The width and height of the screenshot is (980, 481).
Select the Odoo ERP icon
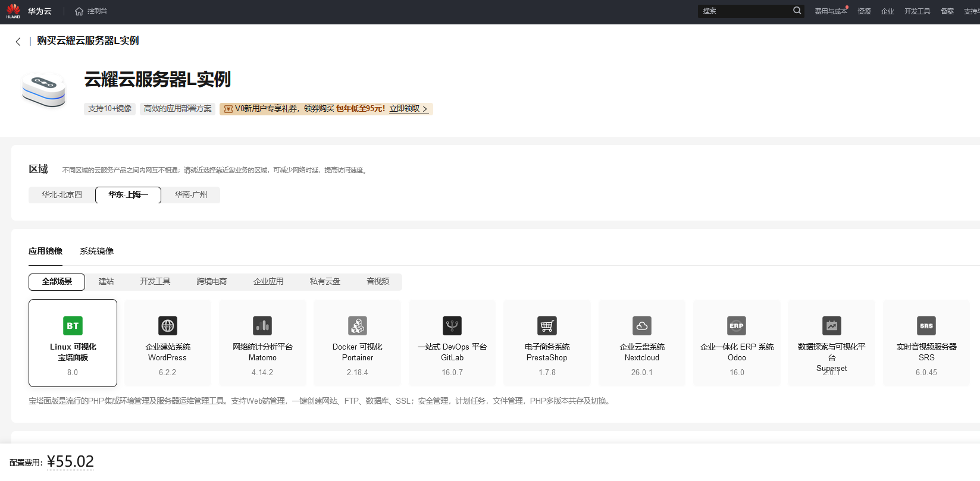[x=737, y=326]
